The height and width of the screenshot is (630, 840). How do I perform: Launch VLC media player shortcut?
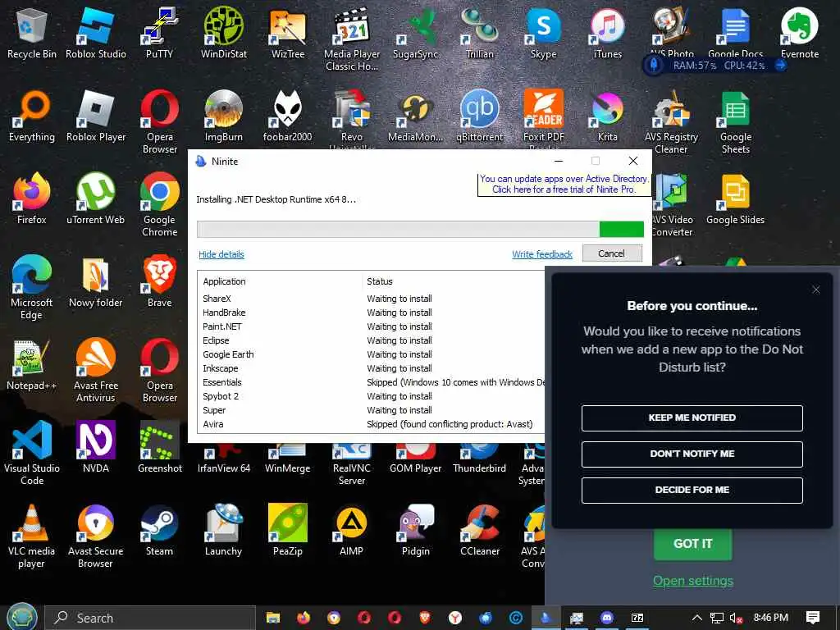click(32, 536)
